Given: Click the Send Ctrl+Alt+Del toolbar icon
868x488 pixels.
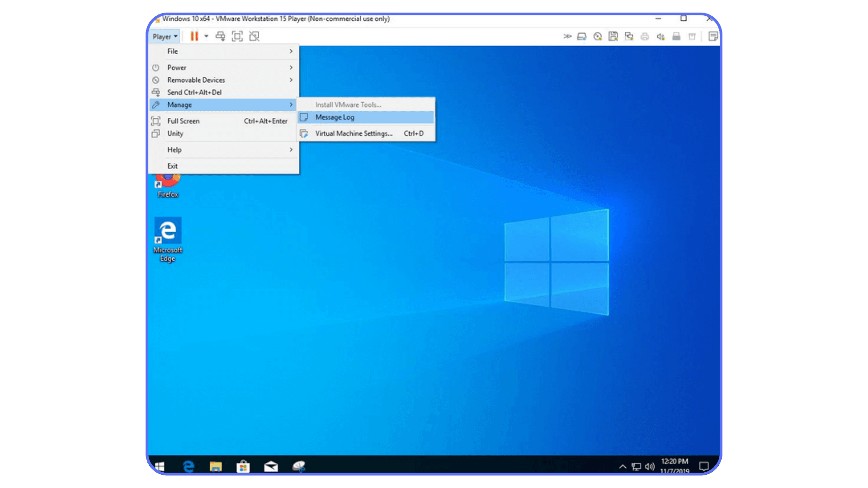Looking at the screenshot, I should (x=220, y=36).
